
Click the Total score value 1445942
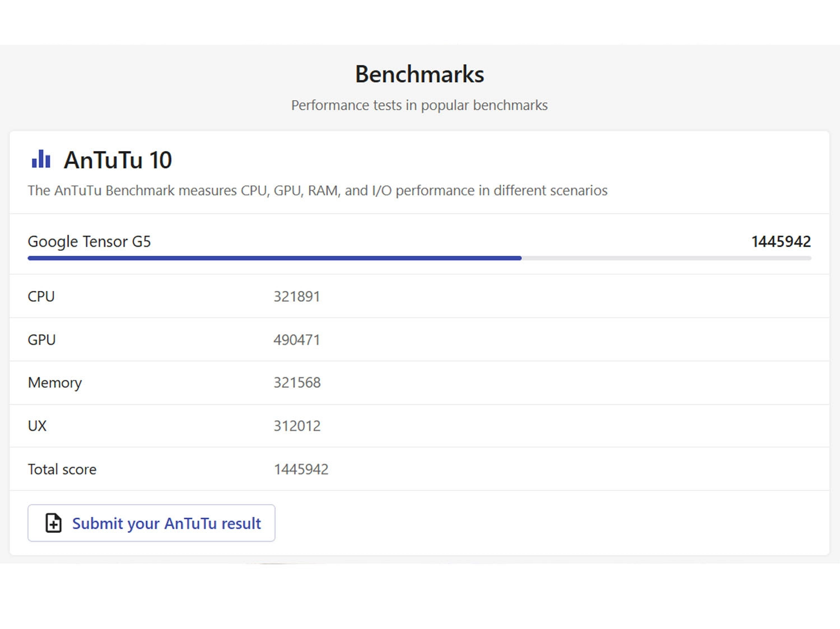[x=301, y=470]
